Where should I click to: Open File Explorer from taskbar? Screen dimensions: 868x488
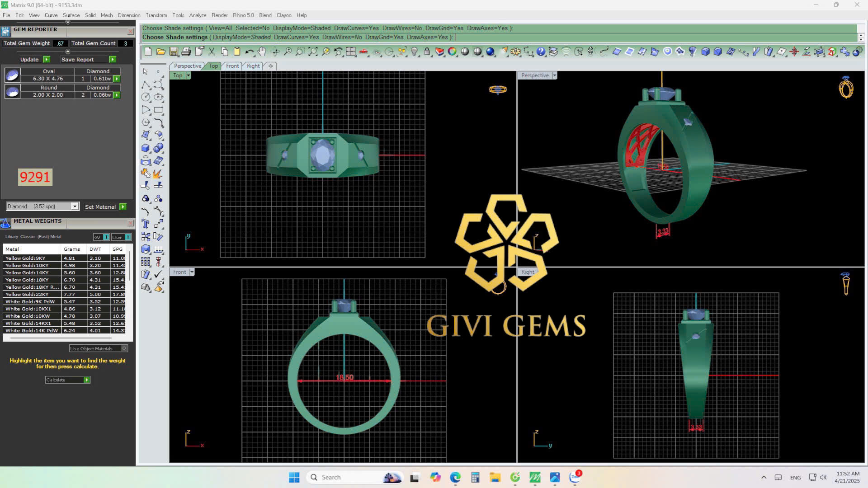(495, 477)
